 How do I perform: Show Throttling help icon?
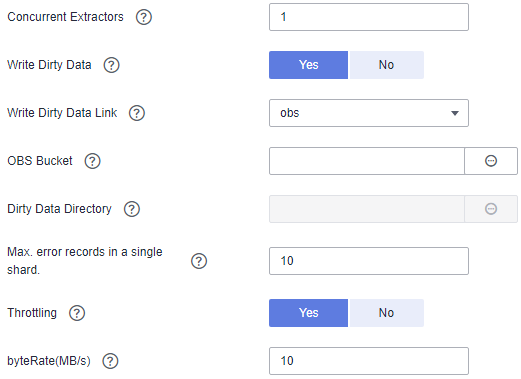[x=77, y=313]
